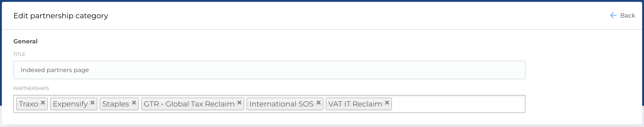The height and width of the screenshot is (127, 644).
Task: Click the Edit partnership category heading
Action: point(61,16)
